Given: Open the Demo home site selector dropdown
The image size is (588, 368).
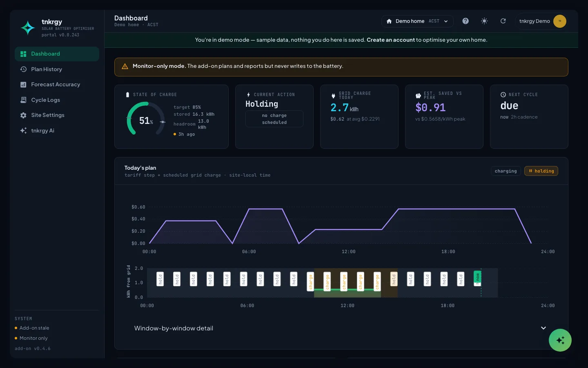Looking at the screenshot, I should pos(417,21).
